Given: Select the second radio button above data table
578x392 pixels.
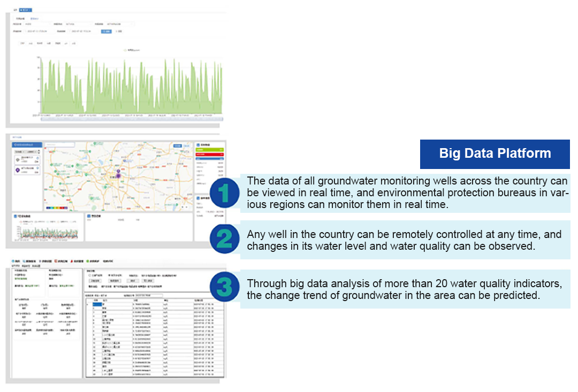Looking at the screenshot, I should click(109, 275).
